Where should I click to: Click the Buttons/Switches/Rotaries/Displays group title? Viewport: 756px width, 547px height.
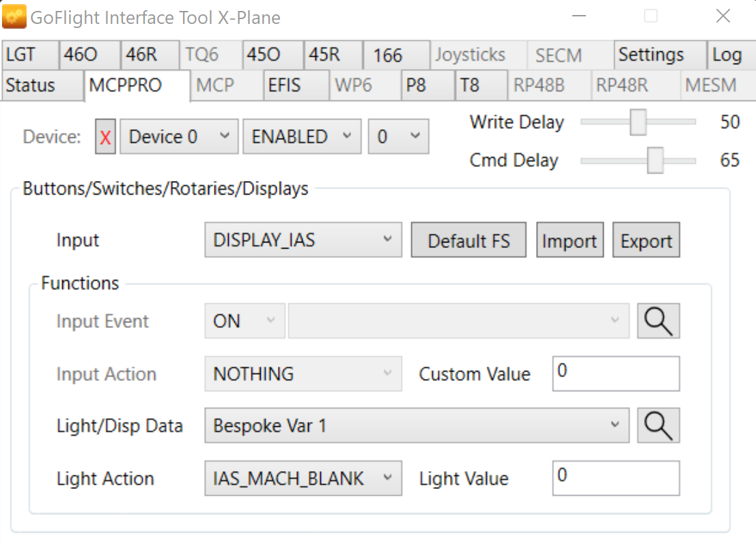coord(165,188)
